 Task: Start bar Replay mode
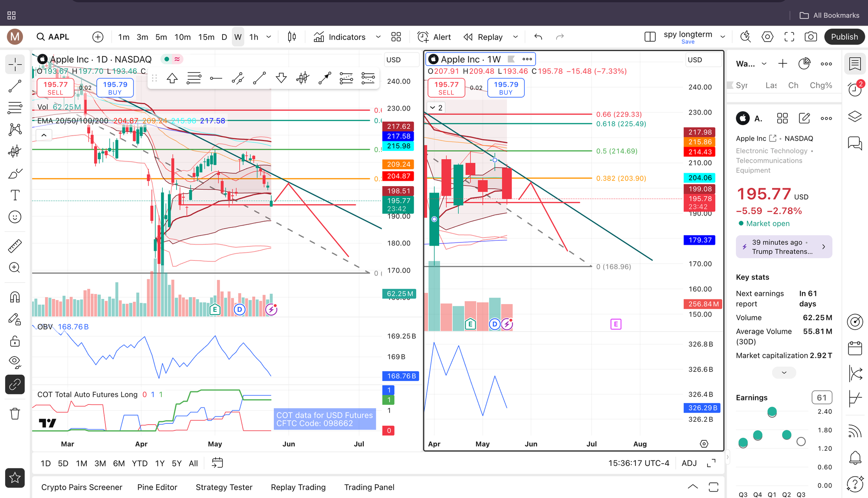click(483, 37)
